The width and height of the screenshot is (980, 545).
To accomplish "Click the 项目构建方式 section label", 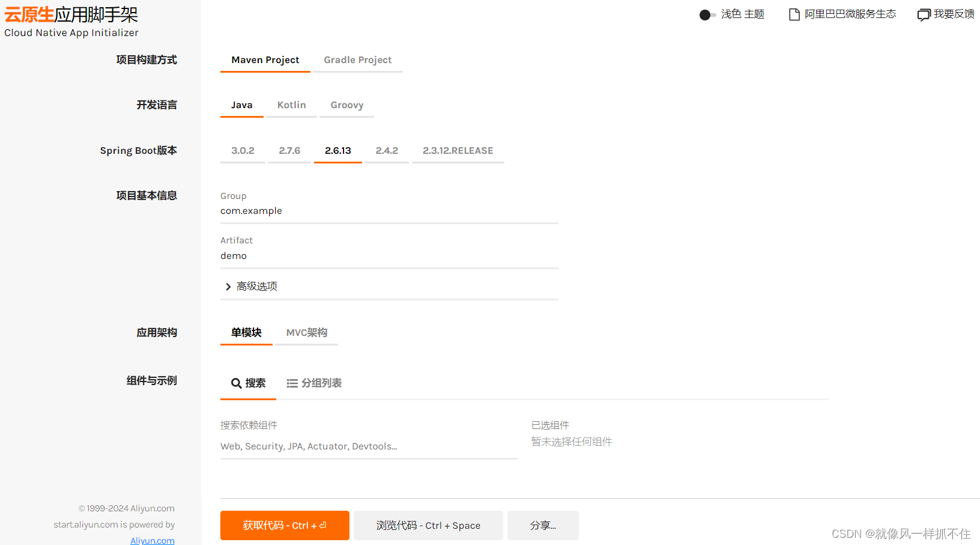I will pos(147,60).
